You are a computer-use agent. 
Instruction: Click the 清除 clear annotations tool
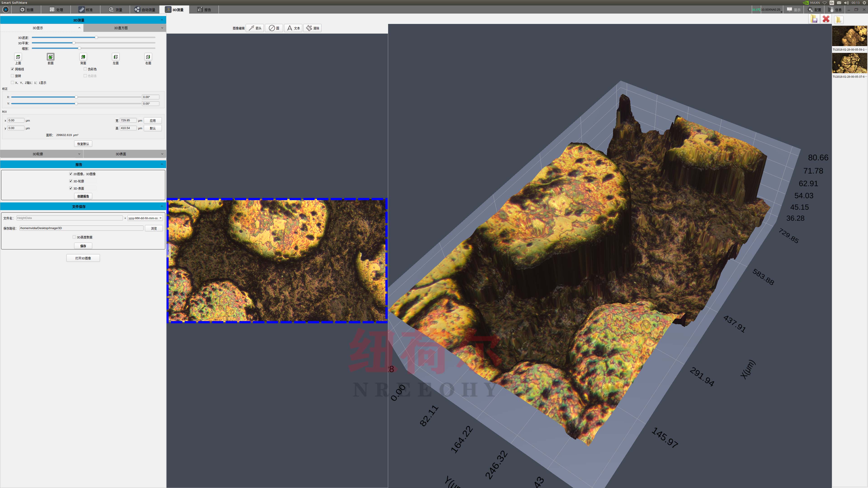click(x=312, y=28)
